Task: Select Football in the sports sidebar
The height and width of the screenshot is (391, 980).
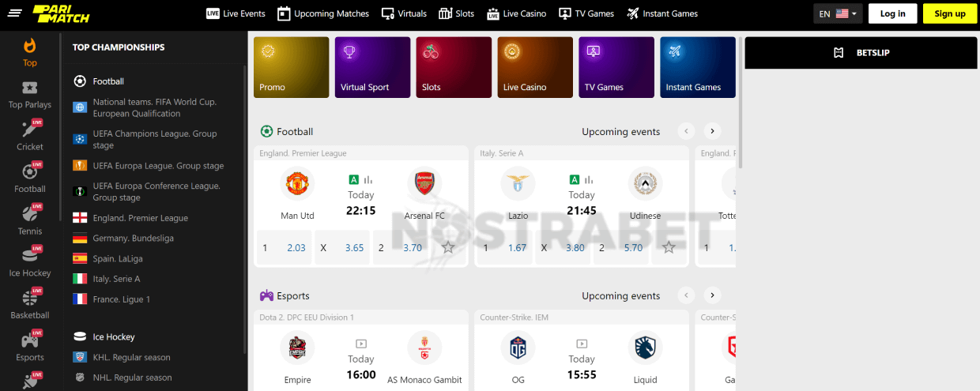Action: [30, 179]
